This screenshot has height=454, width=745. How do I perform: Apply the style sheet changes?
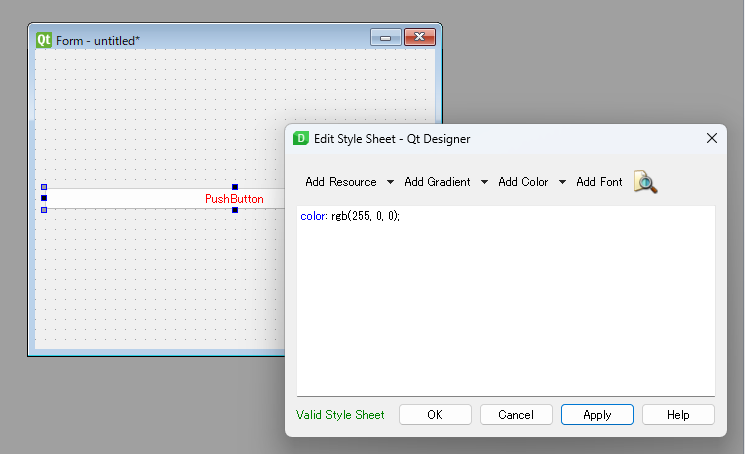pos(597,415)
